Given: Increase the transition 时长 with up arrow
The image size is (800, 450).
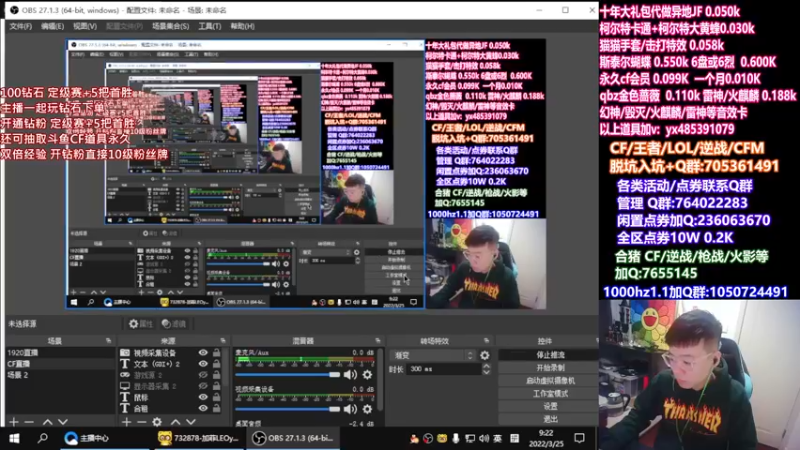Looking at the screenshot, I should pyautogui.click(x=486, y=366).
